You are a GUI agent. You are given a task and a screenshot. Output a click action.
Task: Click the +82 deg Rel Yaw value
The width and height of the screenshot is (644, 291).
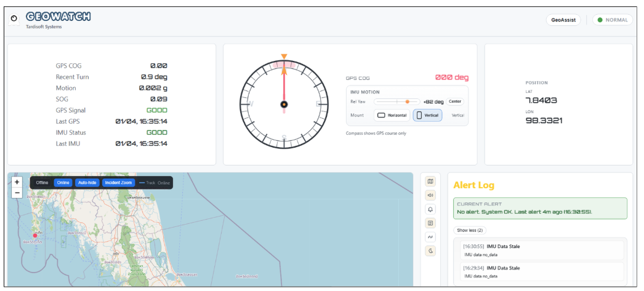(x=433, y=102)
